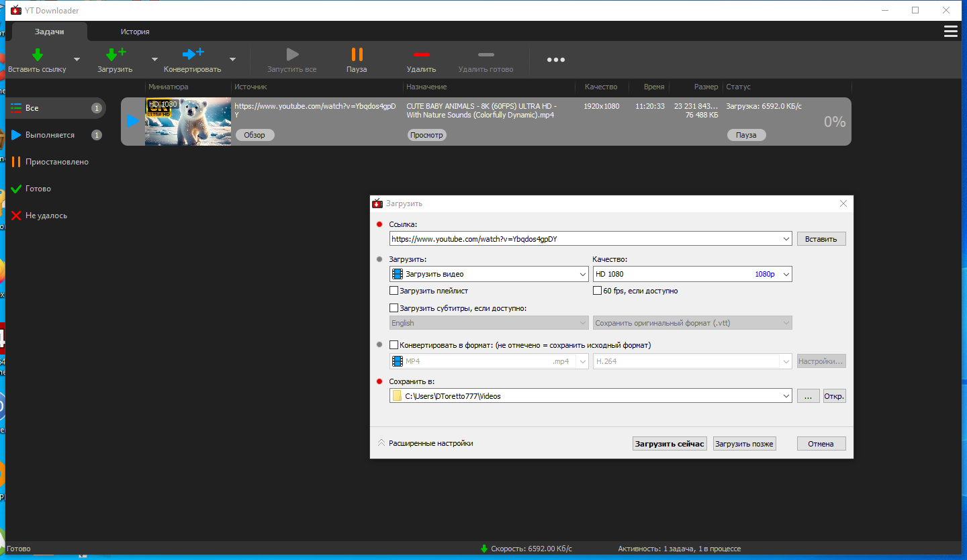Screen dimensions: 967x560
Task: Click the blue play arrow on download task
Action: (133, 121)
